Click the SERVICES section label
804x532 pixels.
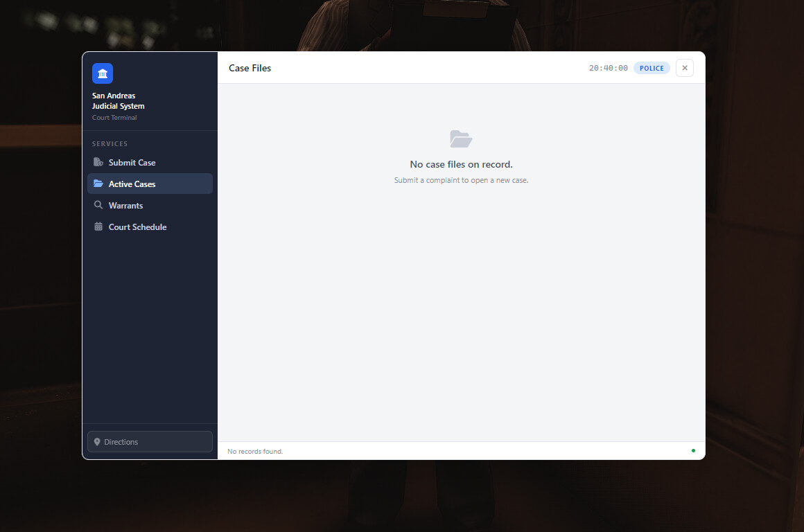110,144
